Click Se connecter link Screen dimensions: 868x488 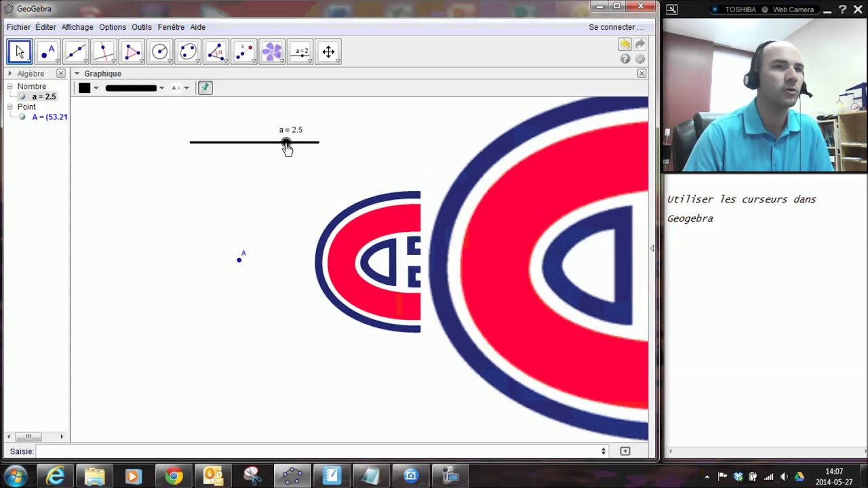click(616, 27)
